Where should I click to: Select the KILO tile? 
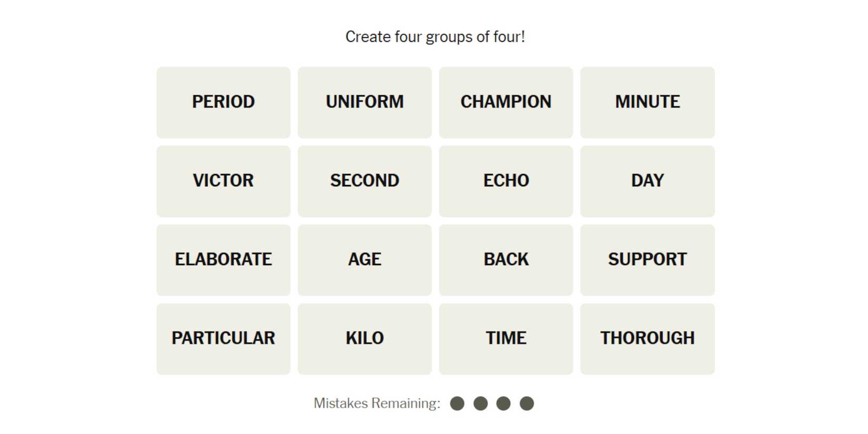tap(365, 339)
